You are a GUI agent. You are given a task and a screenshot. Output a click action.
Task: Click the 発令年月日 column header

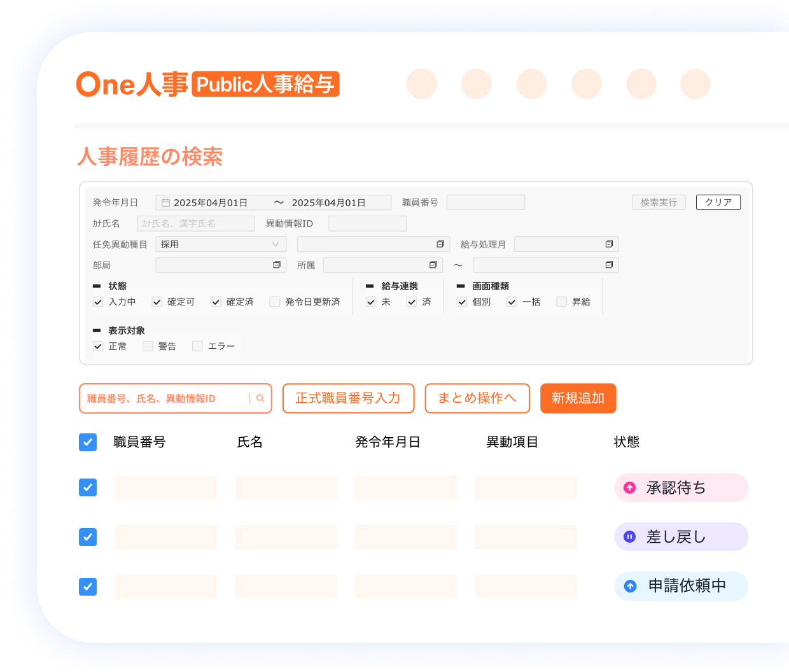tap(388, 442)
